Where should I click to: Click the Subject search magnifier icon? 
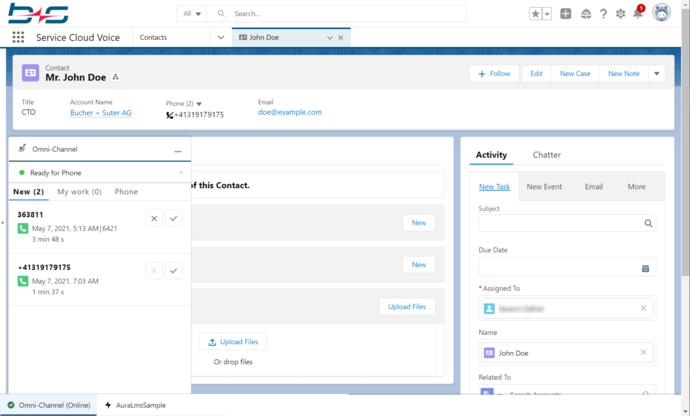(648, 223)
